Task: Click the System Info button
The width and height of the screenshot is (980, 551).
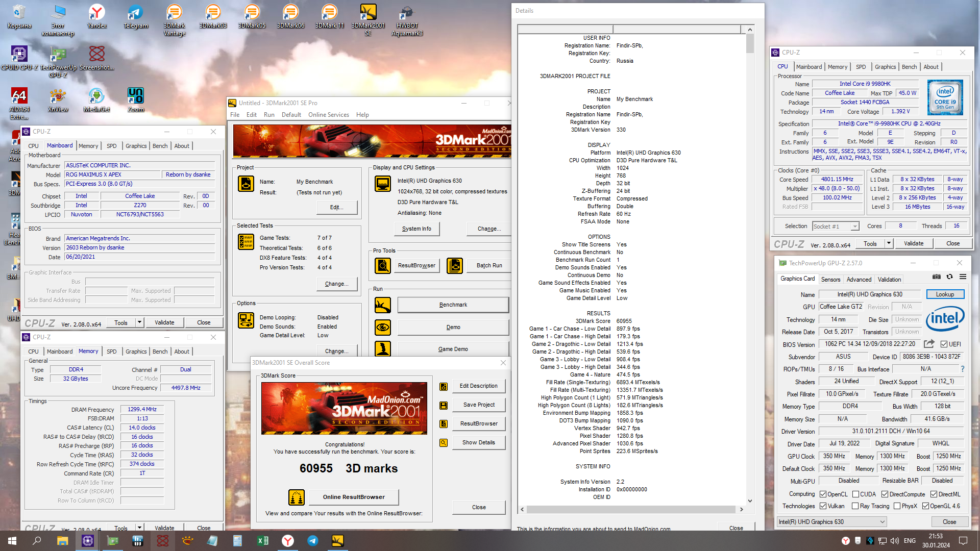Action: [416, 229]
